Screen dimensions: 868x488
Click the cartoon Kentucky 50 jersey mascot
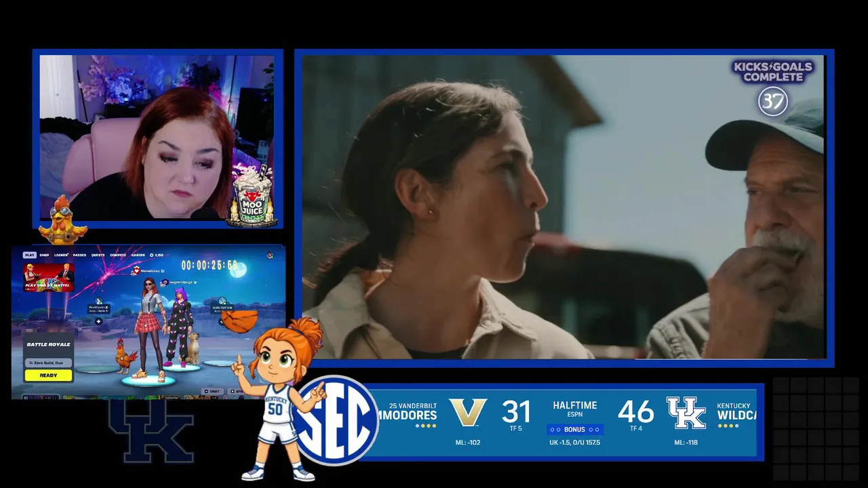(x=279, y=400)
